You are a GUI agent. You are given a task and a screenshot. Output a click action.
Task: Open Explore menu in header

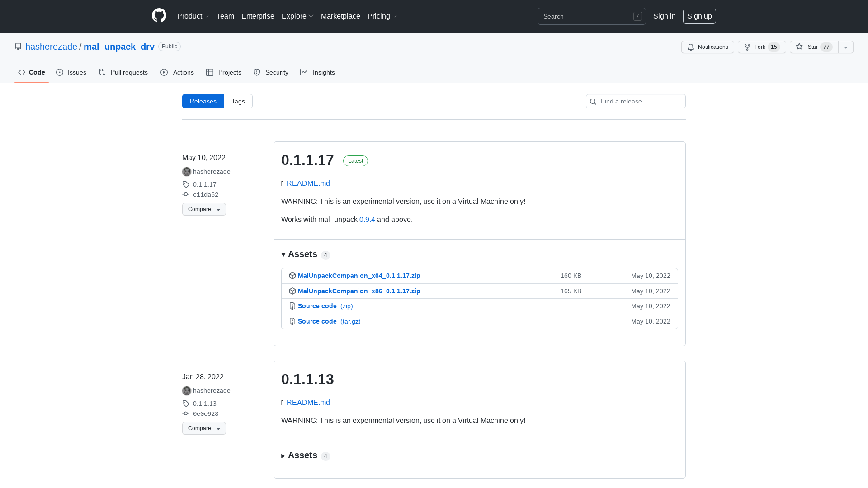[297, 16]
